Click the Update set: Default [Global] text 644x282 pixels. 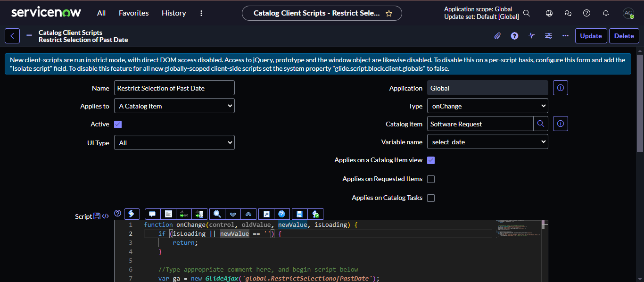pyautogui.click(x=481, y=17)
